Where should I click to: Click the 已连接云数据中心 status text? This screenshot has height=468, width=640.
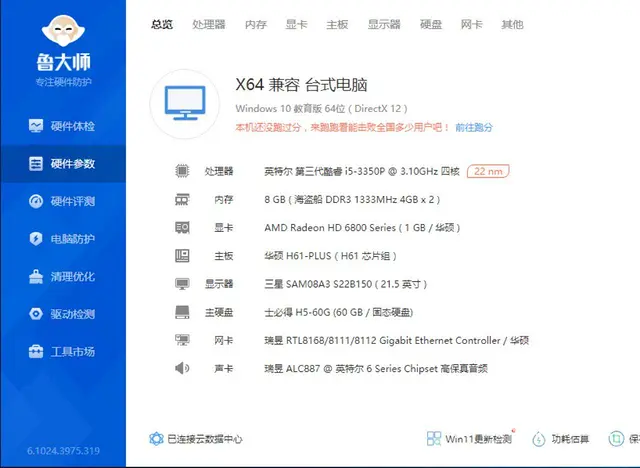pyautogui.click(x=205, y=439)
